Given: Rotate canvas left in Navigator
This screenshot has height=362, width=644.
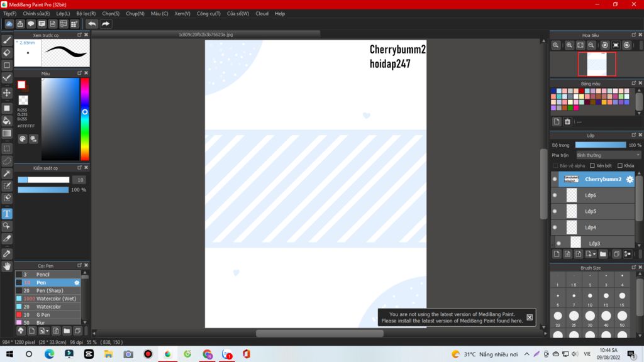Looking at the screenshot, I should pyautogui.click(x=605, y=45).
